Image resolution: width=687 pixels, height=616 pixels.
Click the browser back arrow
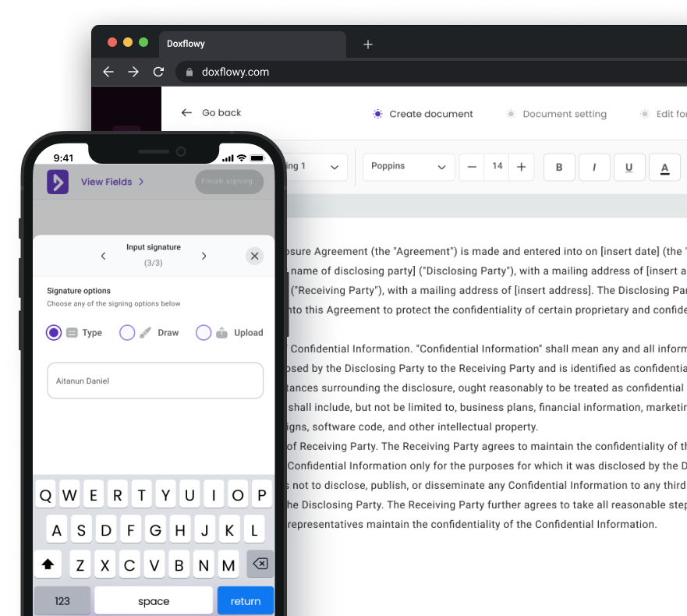coord(108,72)
